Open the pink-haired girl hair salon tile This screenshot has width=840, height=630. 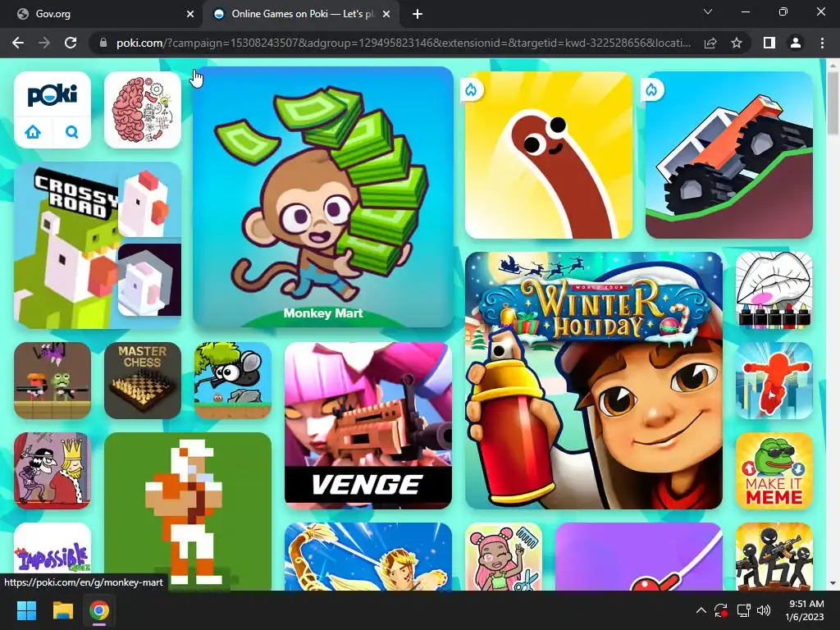tap(504, 557)
